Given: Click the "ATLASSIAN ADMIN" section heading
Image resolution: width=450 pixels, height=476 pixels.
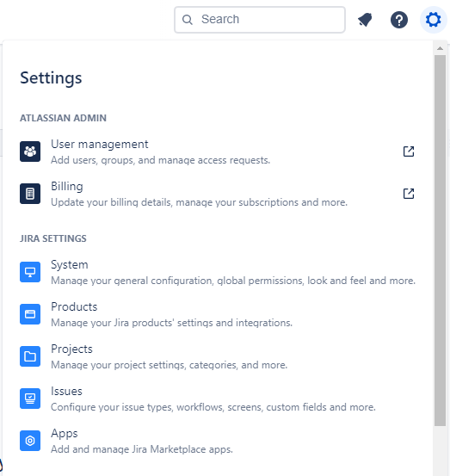Looking at the screenshot, I should [x=63, y=118].
